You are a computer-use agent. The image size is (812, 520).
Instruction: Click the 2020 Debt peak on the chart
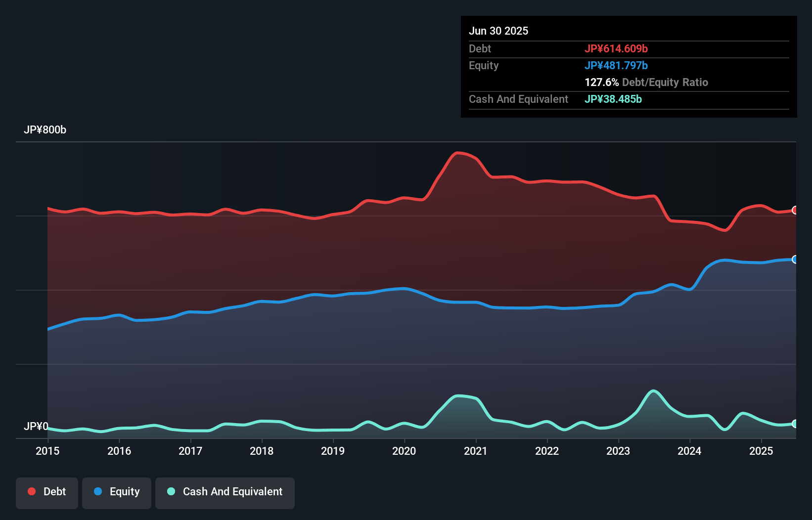pyautogui.click(x=459, y=153)
